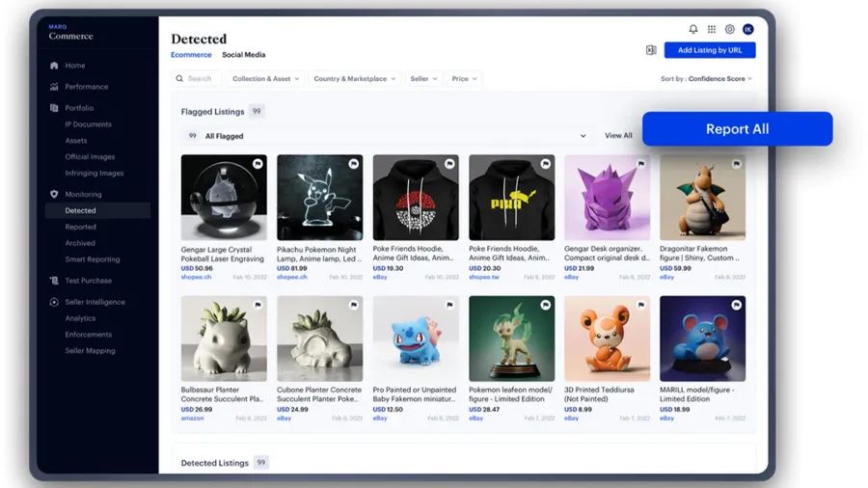Click the Detected Listings 99 count badge
The height and width of the screenshot is (488, 868).
click(260, 463)
